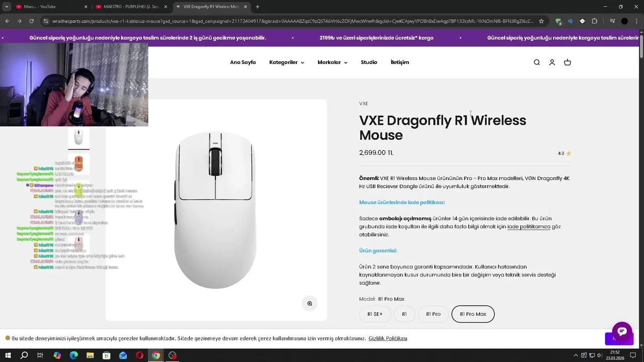
Task: Expand the Kategoriler dropdown menu
Action: pyautogui.click(x=286, y=62)
